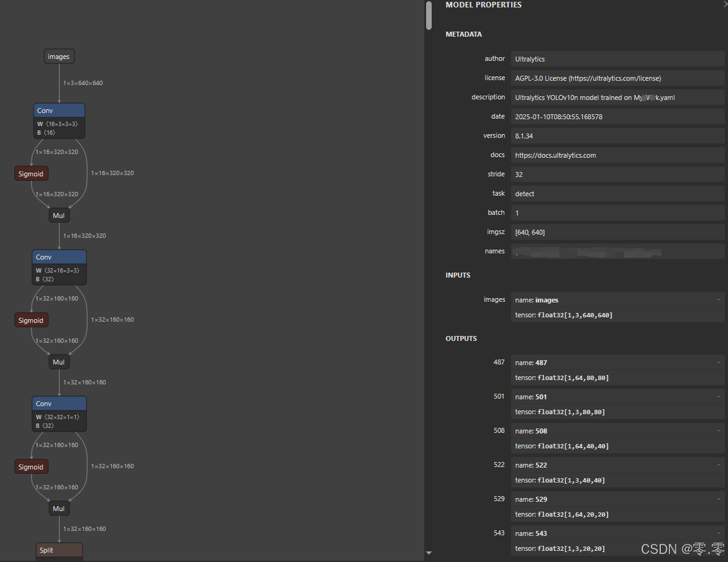Click the license field with AGPL-3.0 License
This screenshot has width=728, height=562.
click(x=617, y=78)
